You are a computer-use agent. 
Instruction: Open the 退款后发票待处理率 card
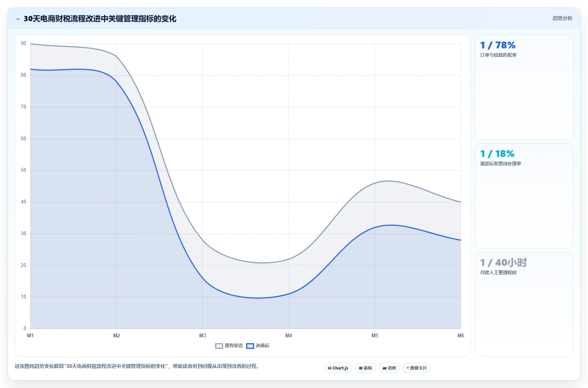coord(524,196)
